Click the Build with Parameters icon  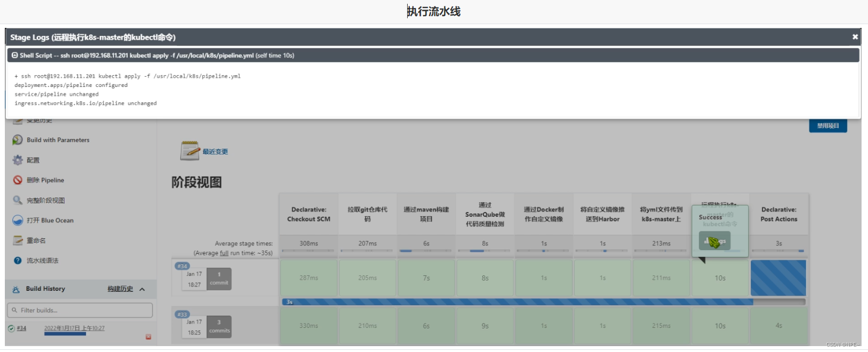tap(18, 140)
